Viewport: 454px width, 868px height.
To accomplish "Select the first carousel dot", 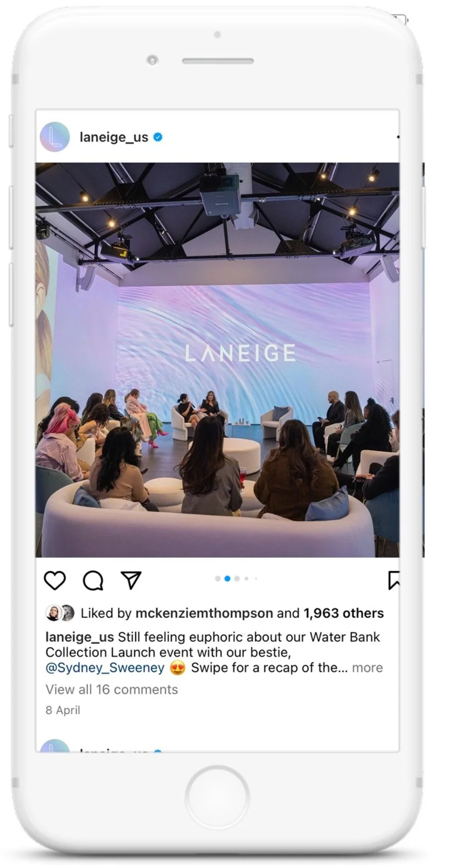I will (x=218, y=578).
